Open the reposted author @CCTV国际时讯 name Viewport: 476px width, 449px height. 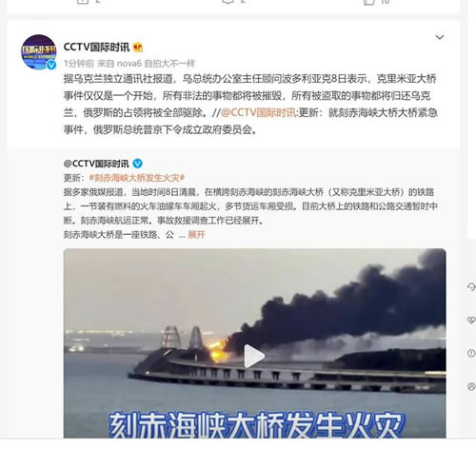96,164
